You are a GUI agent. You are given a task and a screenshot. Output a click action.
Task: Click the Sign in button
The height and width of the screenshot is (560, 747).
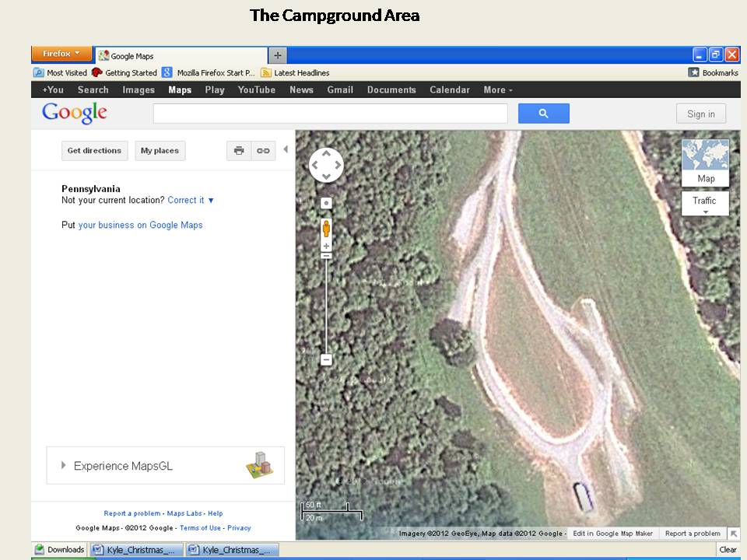click(701, 114)
